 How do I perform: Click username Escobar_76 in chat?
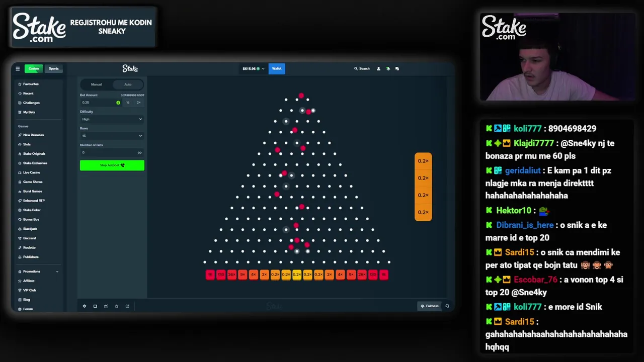(x=535, y=280)
